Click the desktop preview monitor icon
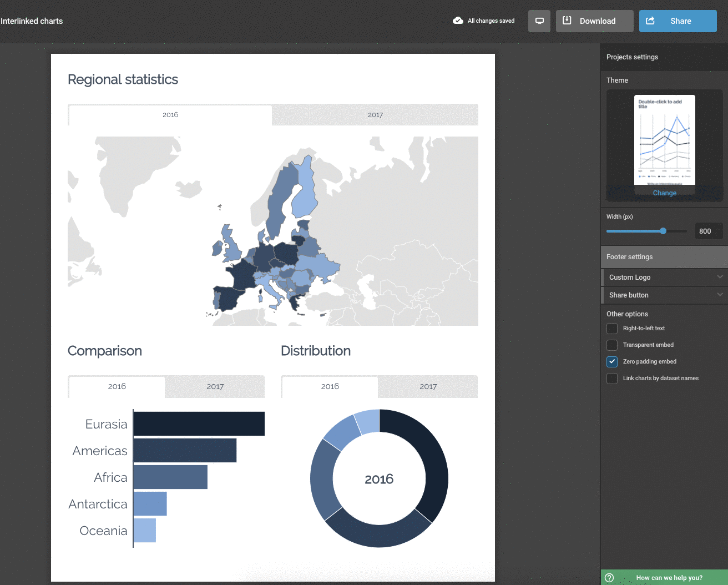 click(x=539, y=21)
